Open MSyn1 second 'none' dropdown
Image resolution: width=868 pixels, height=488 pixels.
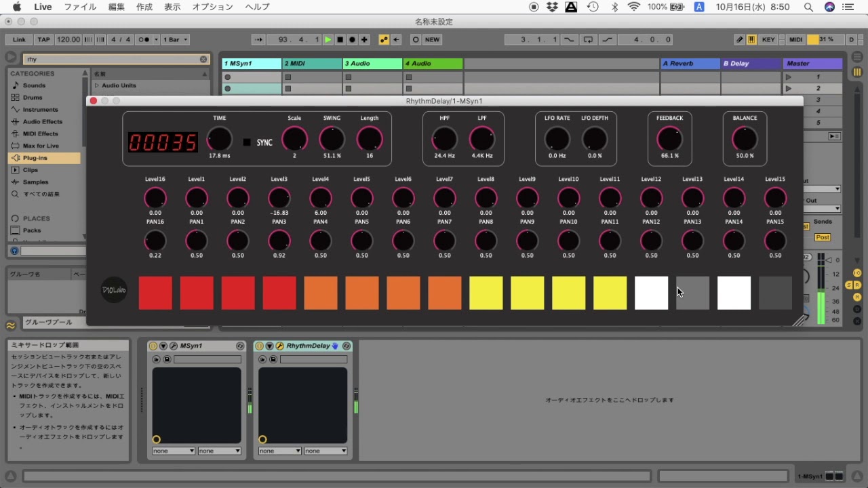point(220,451)
